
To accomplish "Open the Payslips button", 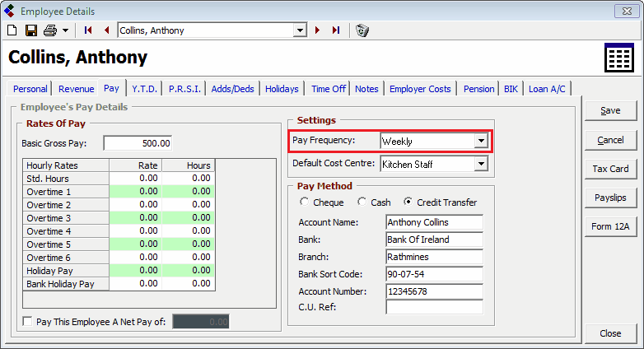I will (x=610, y=198).
